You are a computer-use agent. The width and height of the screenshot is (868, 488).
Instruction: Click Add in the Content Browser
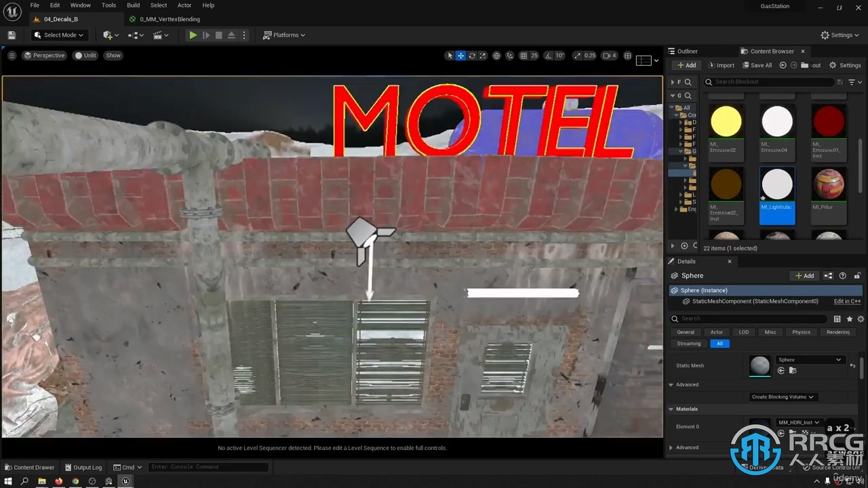coord(686,65)
